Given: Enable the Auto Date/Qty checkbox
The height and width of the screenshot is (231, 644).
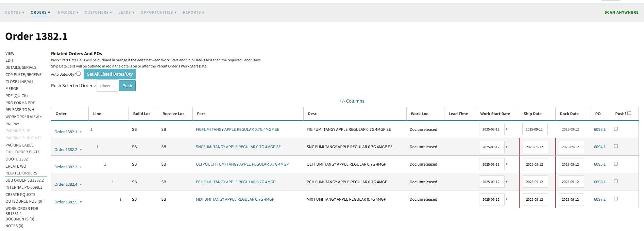Looking at the screenshot, I should [x=79, y=74].
